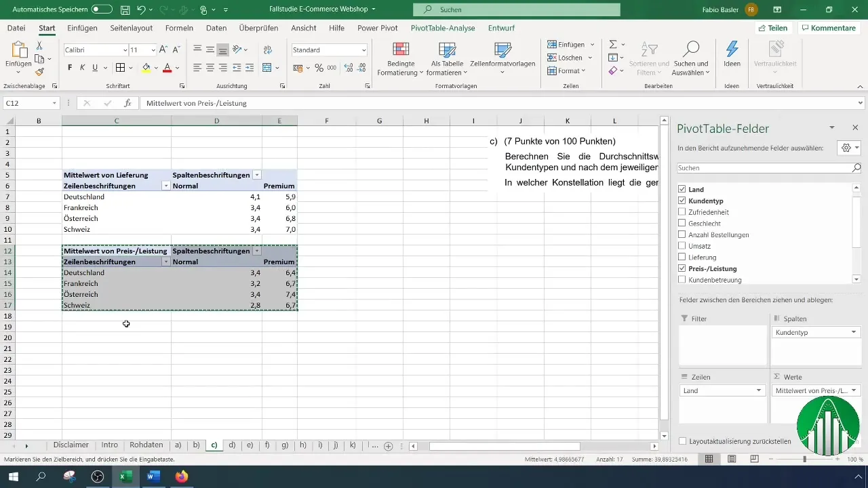This screenshot has height=488, width=868.
Task: Toggle italic formatting button
Action: tap(82, 68)
